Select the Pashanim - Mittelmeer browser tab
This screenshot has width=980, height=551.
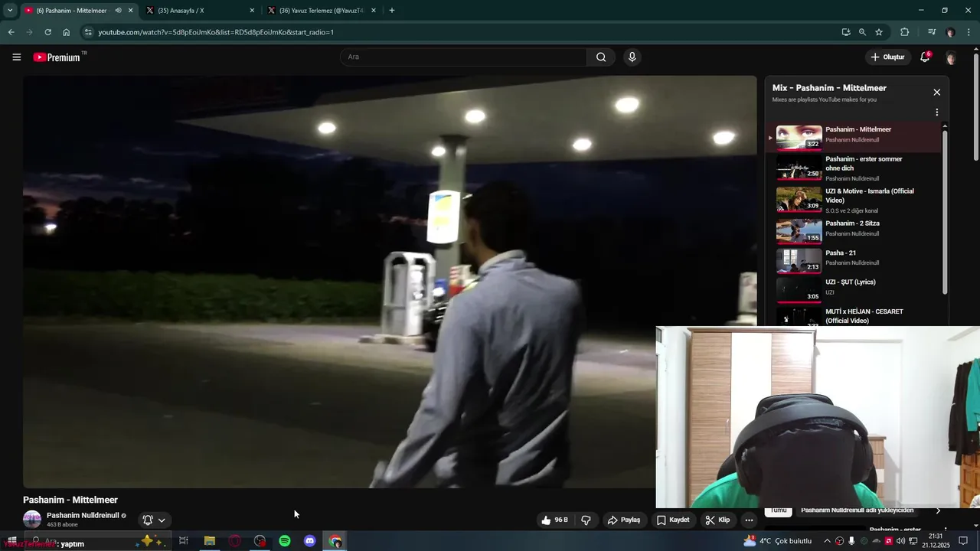coord(71,11)
